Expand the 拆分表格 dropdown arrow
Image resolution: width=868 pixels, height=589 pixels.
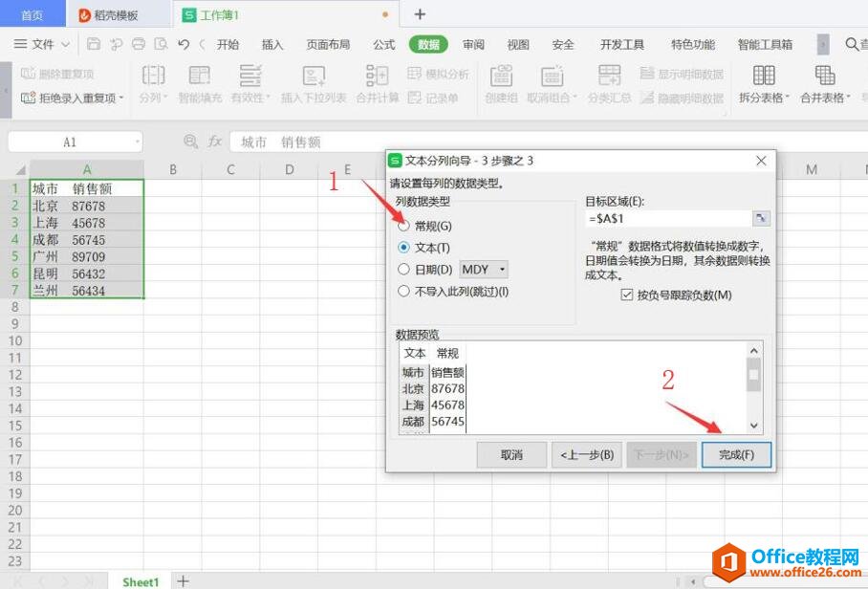[788, 98]
